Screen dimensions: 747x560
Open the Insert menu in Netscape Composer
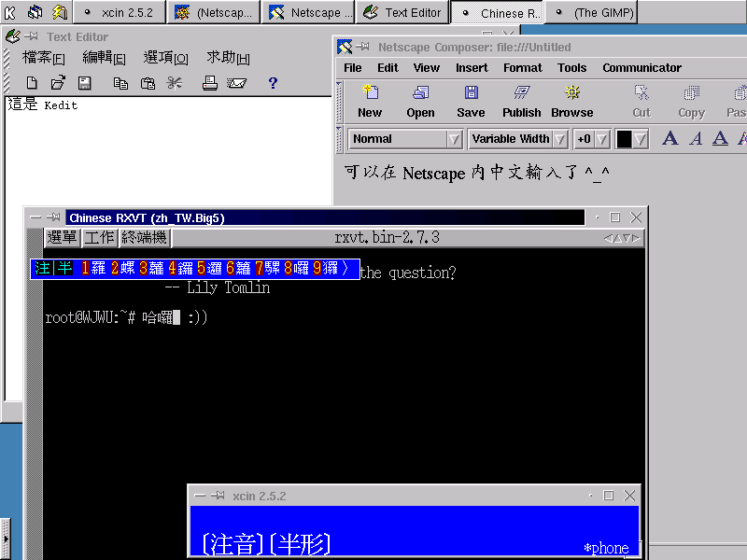[x=472, y=68]
